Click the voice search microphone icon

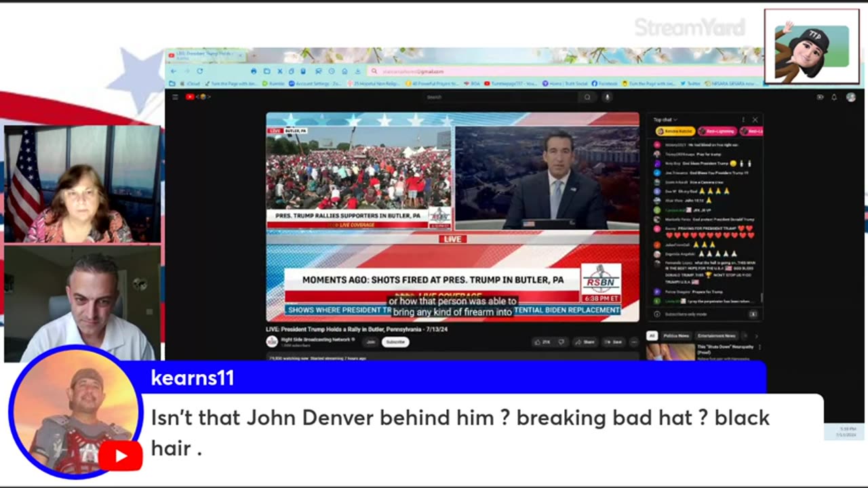pyautogui.click(x=608, y=97)
